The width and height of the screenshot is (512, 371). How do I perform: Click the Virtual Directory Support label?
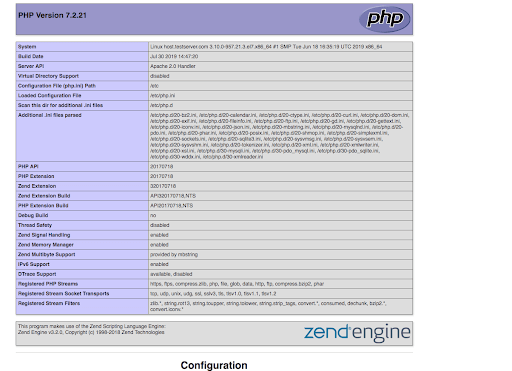[x=48, y=76]
